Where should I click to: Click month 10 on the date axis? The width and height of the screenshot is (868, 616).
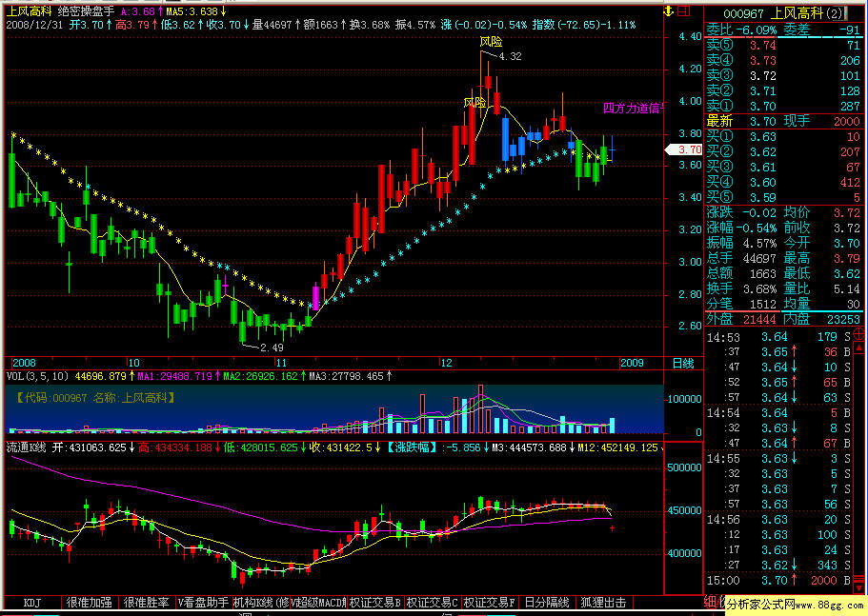coord(134,364)
